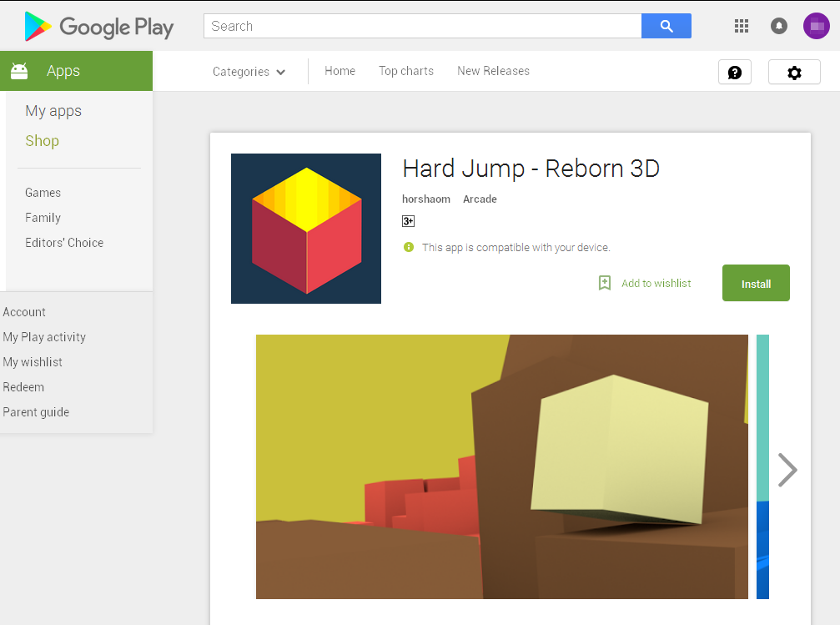Select Home in the navigation bar

point(340,71)
